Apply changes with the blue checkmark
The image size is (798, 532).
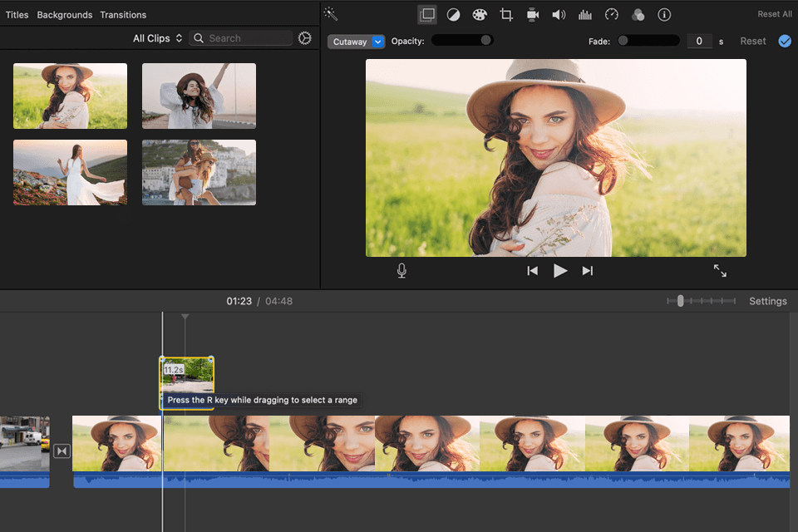[785, 41]
